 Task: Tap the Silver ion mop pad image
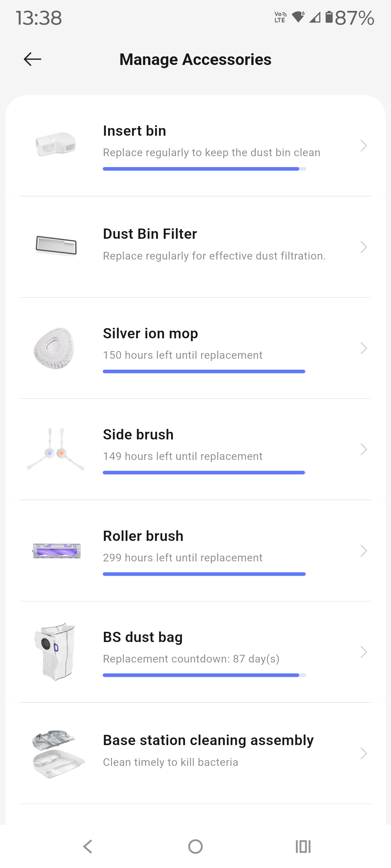[54, 348]
